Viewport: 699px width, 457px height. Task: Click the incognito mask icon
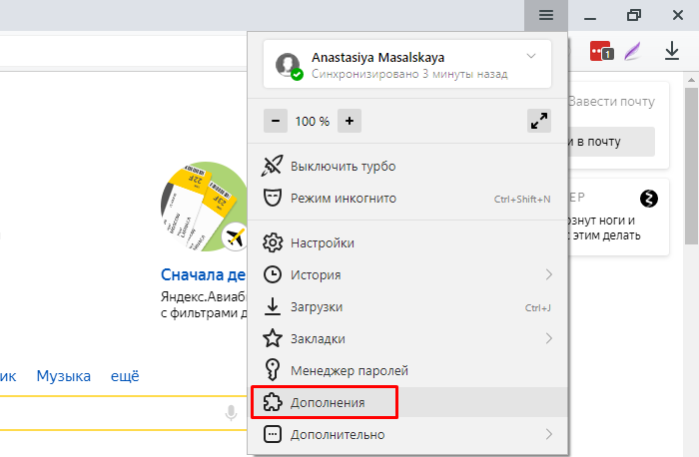272,198
